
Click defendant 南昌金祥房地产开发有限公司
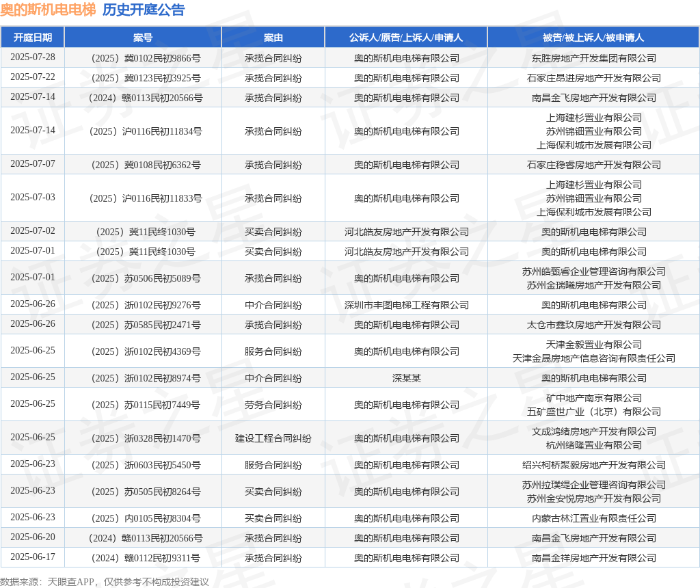point(594,558)
